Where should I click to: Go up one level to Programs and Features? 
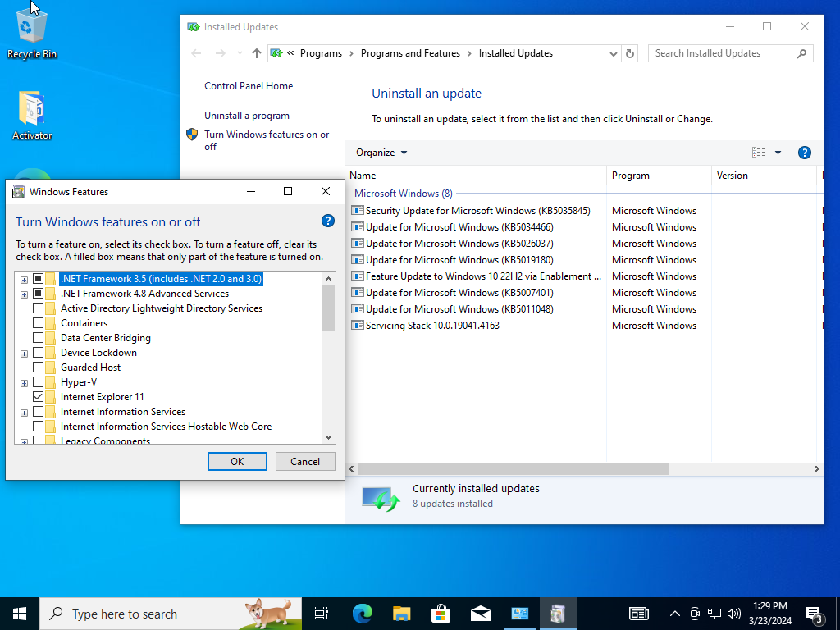point(257,53)
